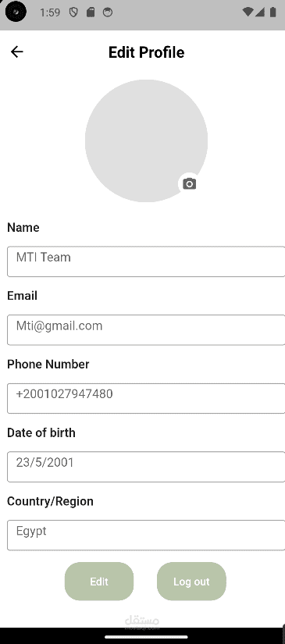Tap the camera icon to change photo
285x644 pixels.
[x=189, y=183]
